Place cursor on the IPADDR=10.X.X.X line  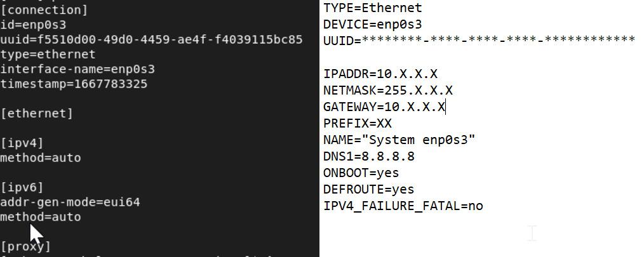[x=380, y=74]
